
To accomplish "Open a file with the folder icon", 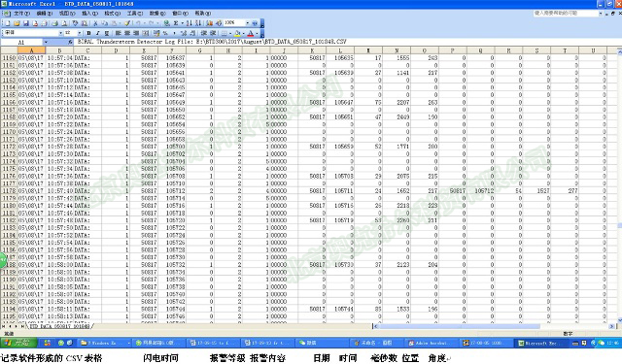I will click(x=17, y=23).
